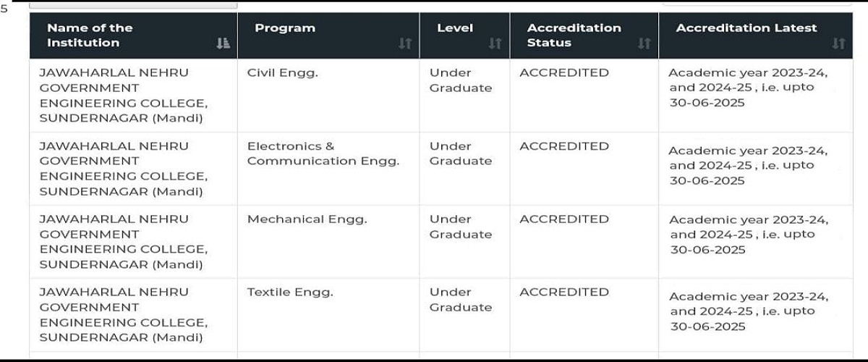
Task: Click institution name in the Civil Engg. row
Action: click(123, 95)
